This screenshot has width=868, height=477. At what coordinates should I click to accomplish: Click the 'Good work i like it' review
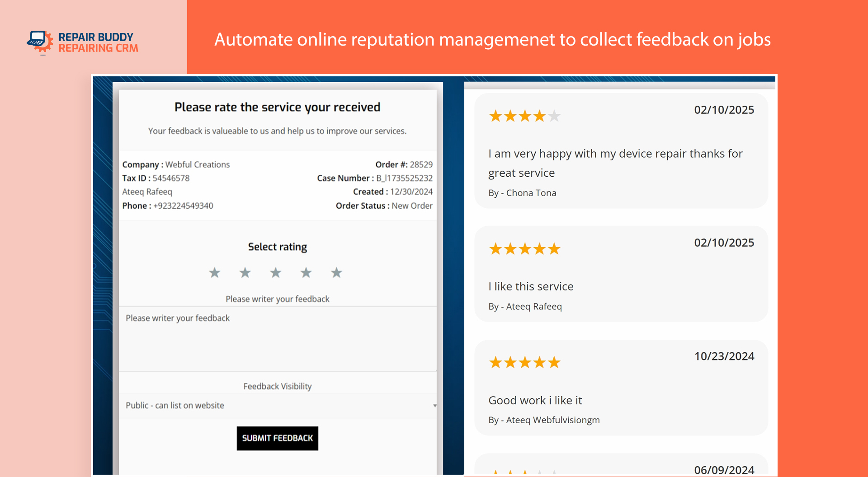[x=535, y=400]
